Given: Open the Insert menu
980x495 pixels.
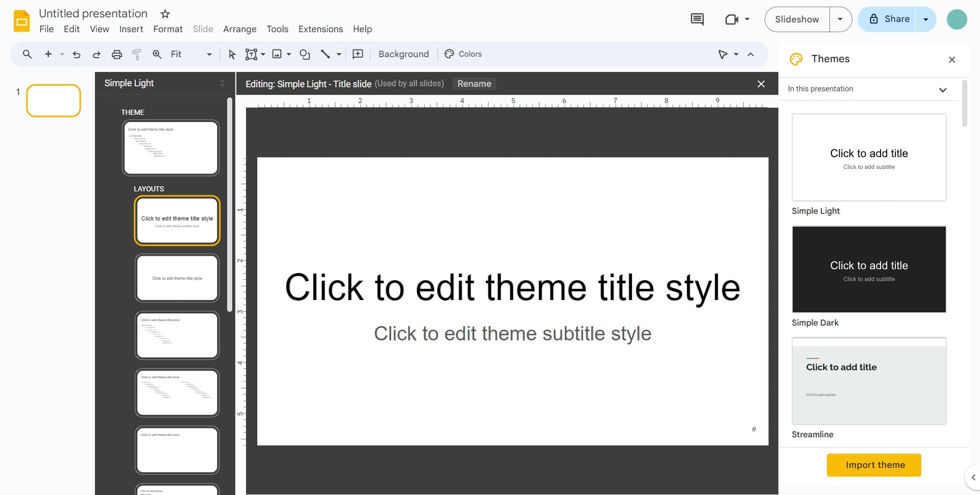Looking at the screenshot, I should [131, 29].
